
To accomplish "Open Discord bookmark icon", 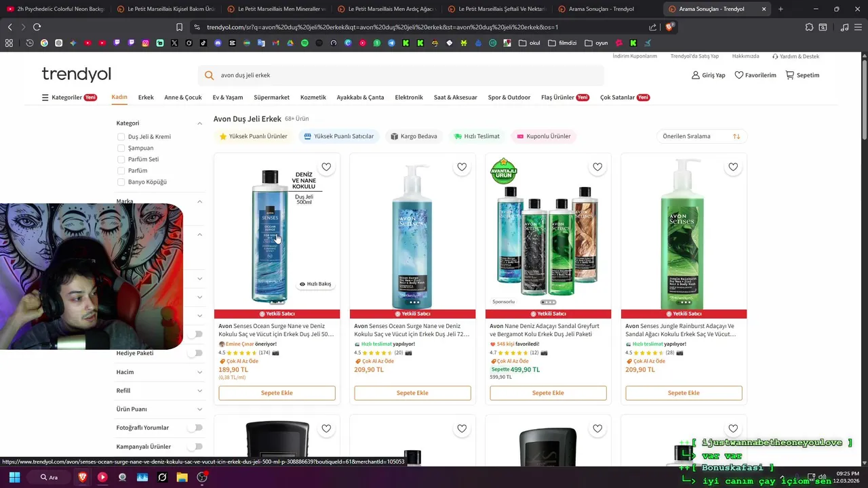I will coord(218,43).
